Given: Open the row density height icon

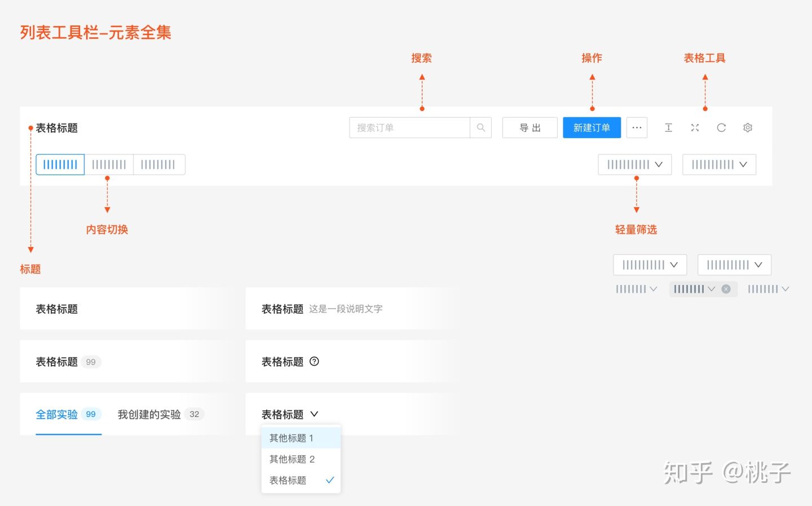Looking at the screenshot, I should [x=668, y=127].
